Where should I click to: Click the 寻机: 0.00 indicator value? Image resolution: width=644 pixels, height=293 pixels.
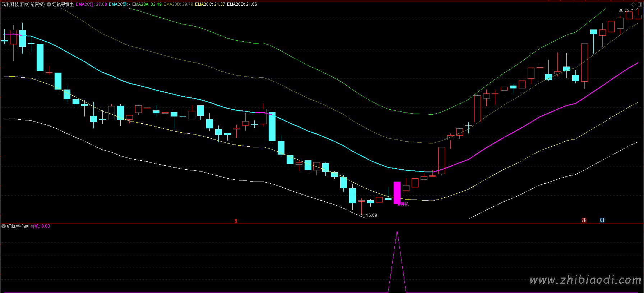pos(40,226)
